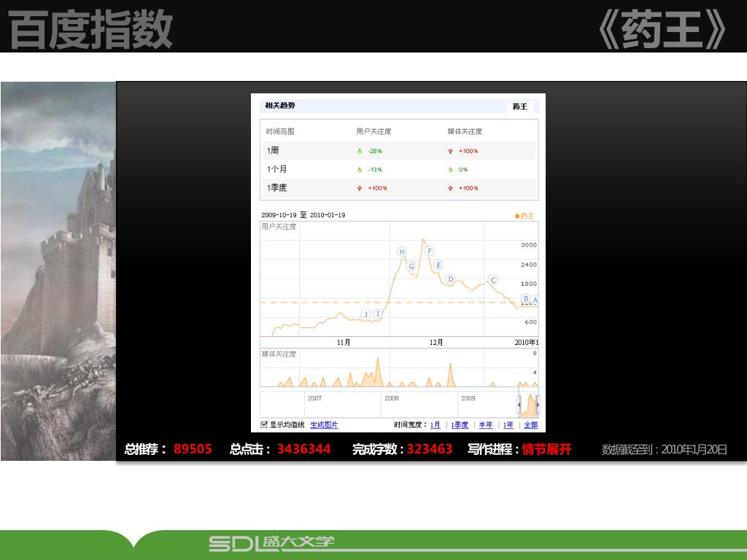Click chart marker H
This screenshot has height=560, width=747.
tap(402, 252)
